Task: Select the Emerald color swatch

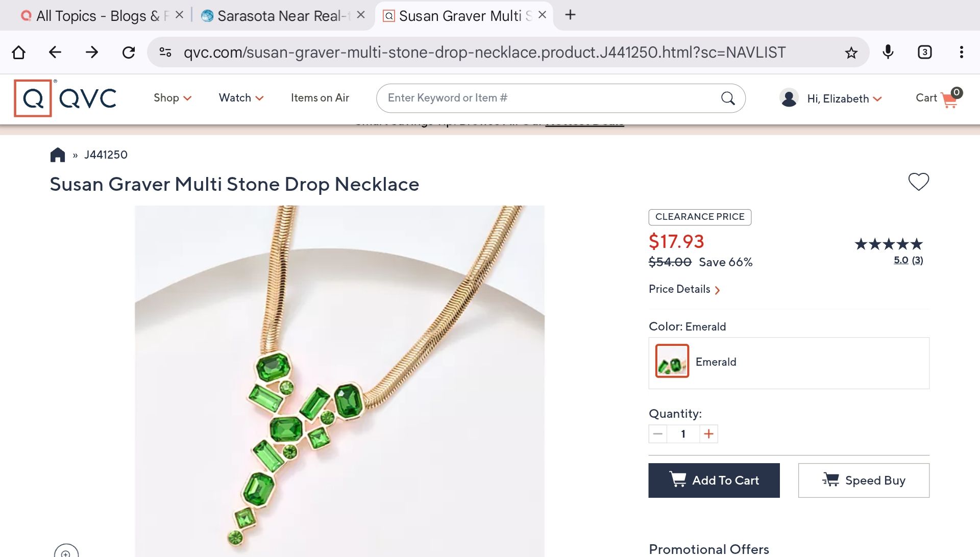Action: pyautogui.click(x=672, y=362)
